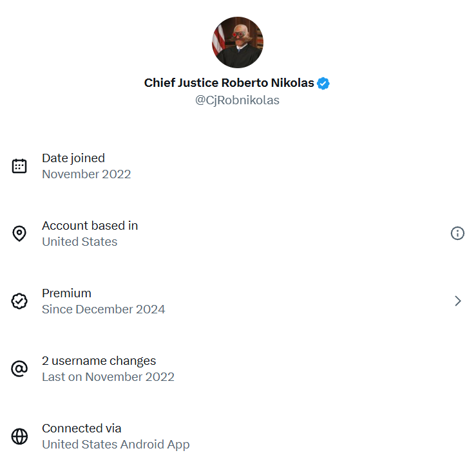This screenshot has height=471, width=476.
Task: Click the calendar icon beside Date joined
Action: pos(19,166)
